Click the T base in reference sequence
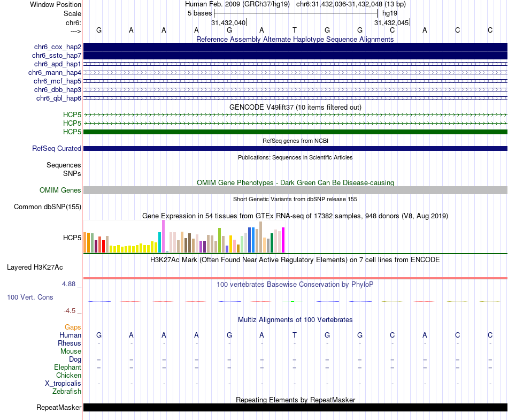This screenshot has width=508, height=420. tap(295, 30)
